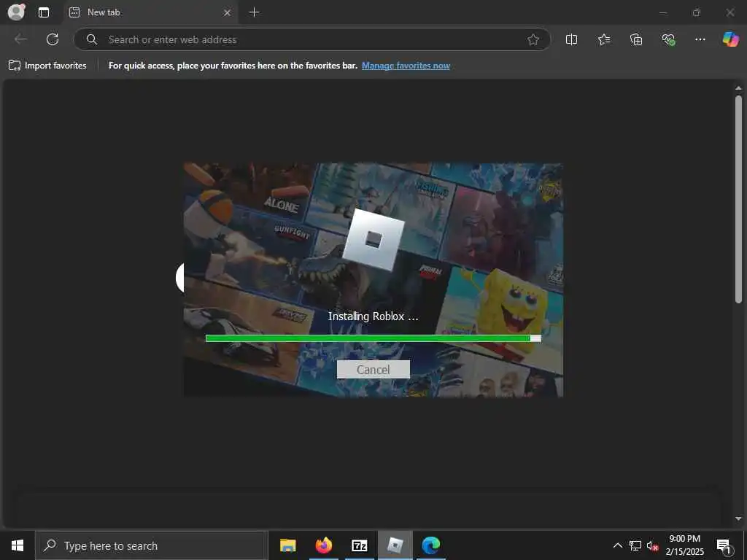
Task: Open the notification center
Action: pos(724,545)
